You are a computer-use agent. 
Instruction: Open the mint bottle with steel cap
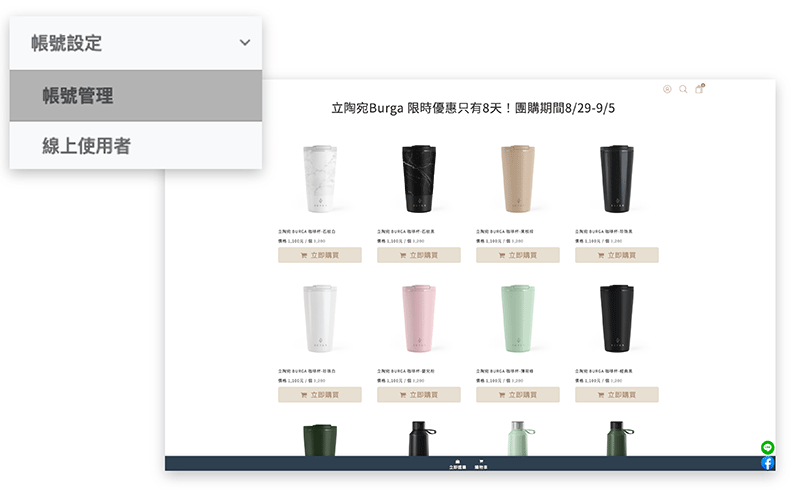520,438
